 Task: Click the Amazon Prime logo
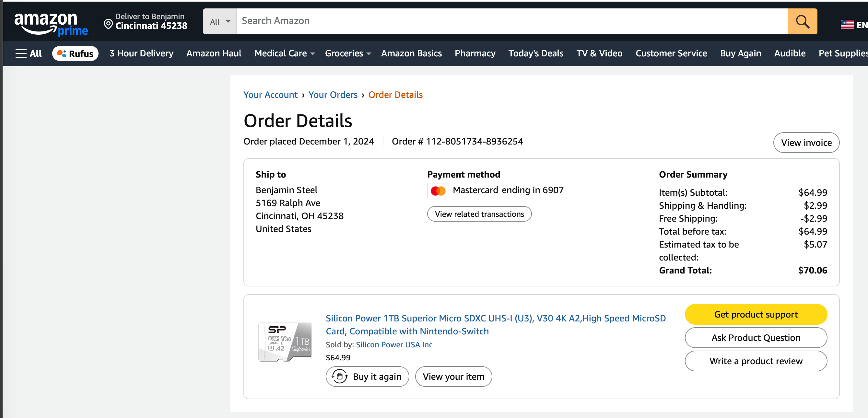[51, 24]
